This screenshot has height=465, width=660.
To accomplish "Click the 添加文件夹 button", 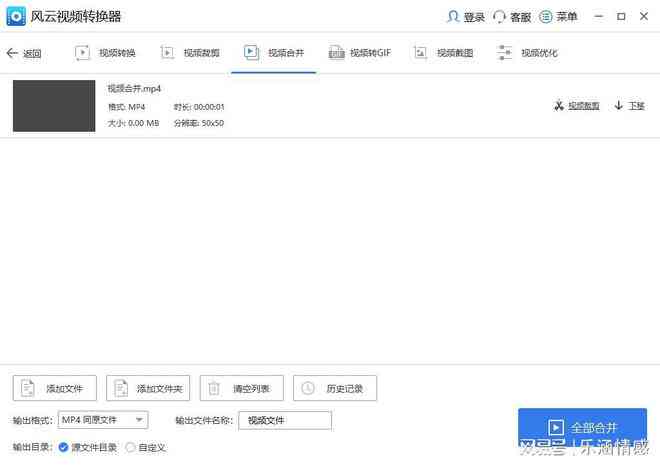I will (148, 388).
